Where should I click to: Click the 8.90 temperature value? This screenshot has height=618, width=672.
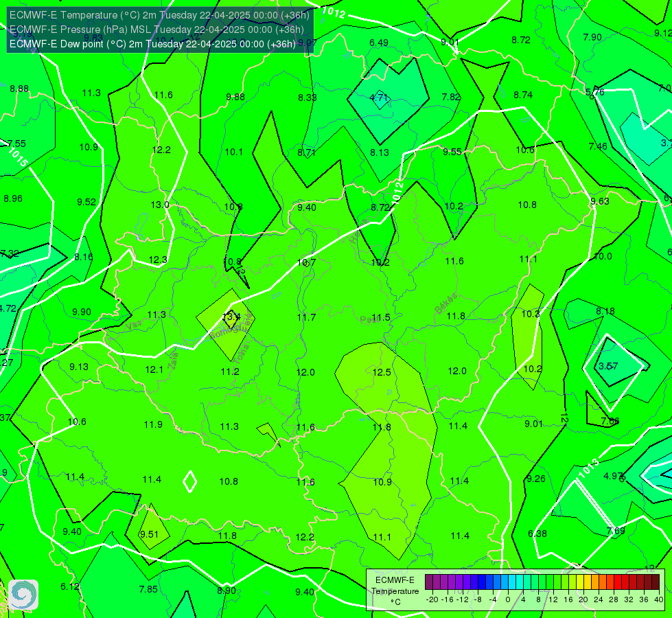coord(227,591)
